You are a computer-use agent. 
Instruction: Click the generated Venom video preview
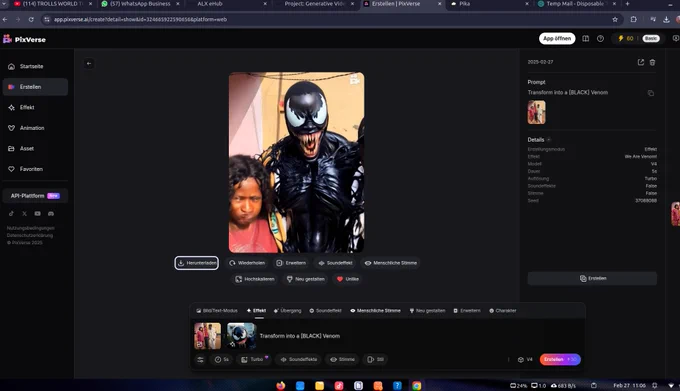point(297,163)
